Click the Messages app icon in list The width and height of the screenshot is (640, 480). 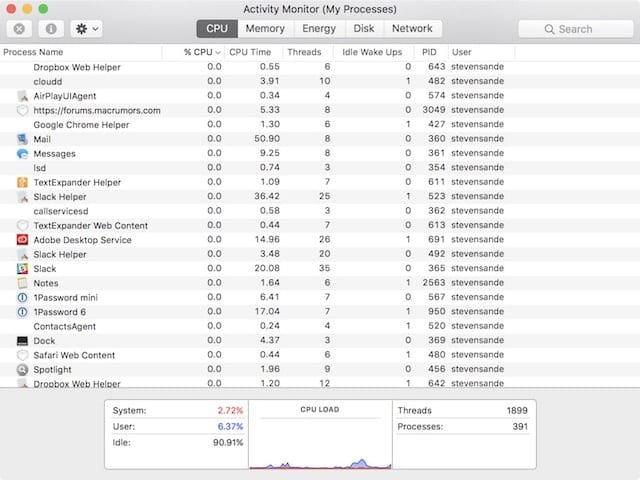(x=23, y=154)
